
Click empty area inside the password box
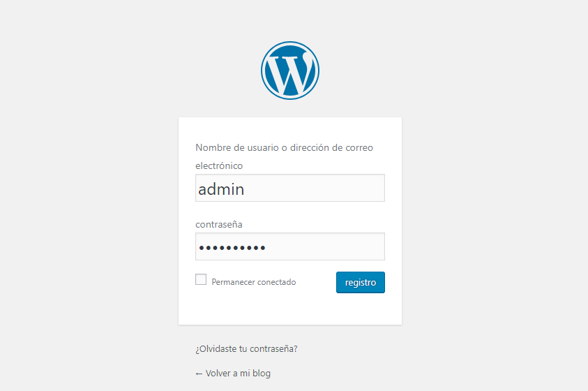[x=326, y=246]
